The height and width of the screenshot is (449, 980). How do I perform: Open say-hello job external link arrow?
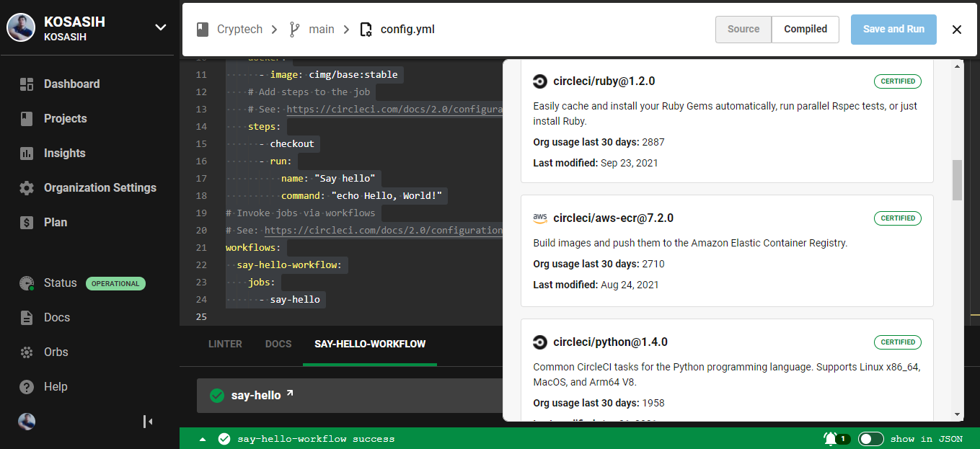(x=290, y=394)
